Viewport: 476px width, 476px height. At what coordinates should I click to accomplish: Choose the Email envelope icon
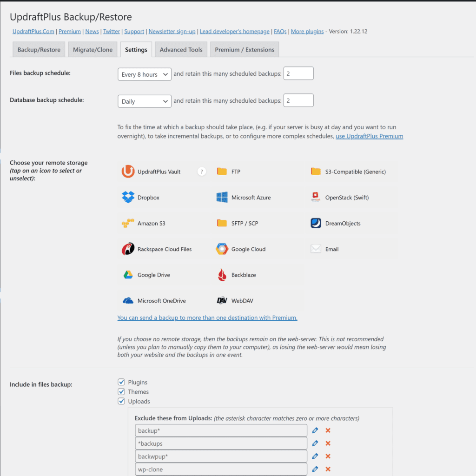click(x=316, y=249)
